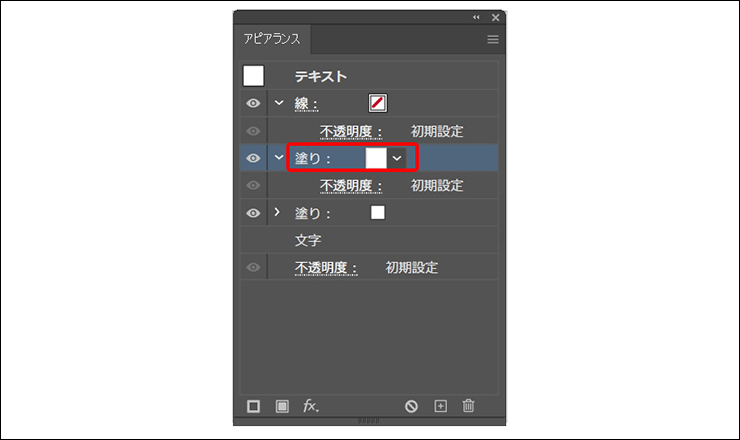Collapse the panel with double-arrow icon
The image size is (740, 440).
click(x=476, y=17)
